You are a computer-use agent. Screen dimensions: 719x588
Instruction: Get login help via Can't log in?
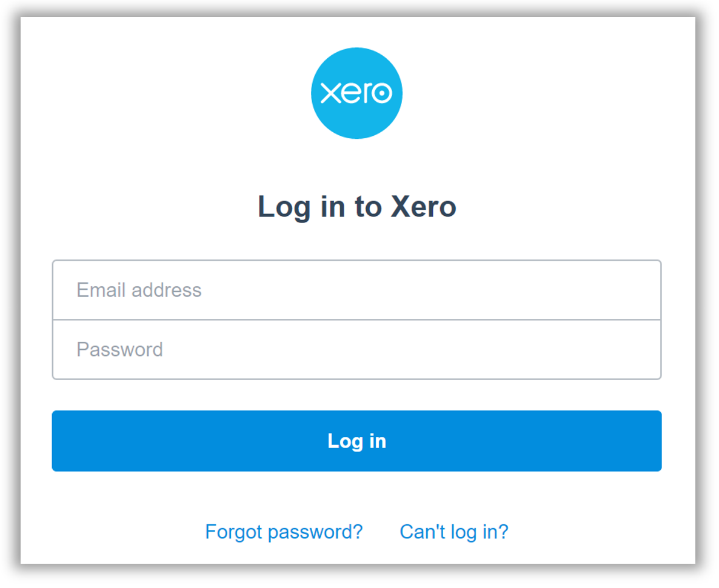[x=454, y=532]
